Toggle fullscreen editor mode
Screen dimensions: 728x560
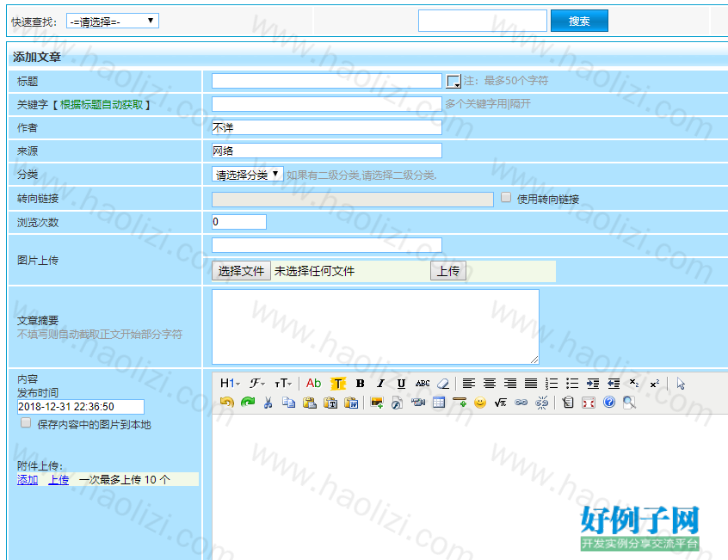tap(589, 403)
